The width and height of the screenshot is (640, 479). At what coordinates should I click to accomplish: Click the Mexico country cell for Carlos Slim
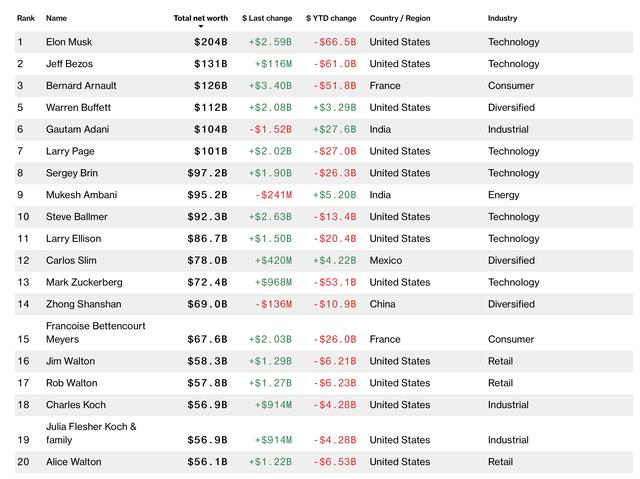[386, 261]
